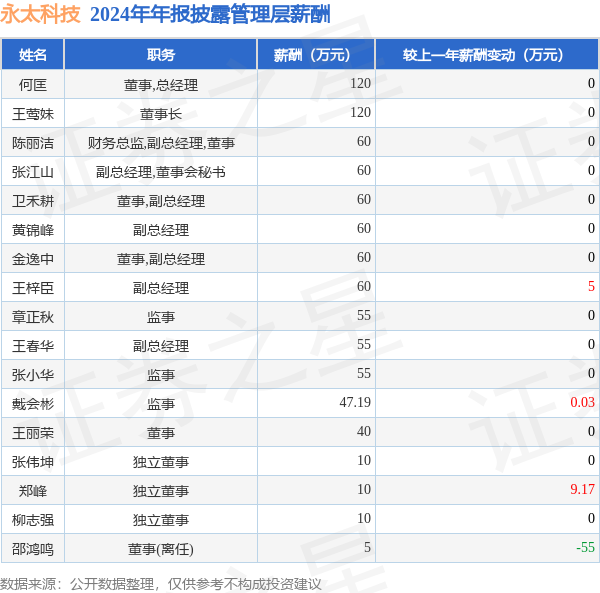
Task: Click the 职务 column header
Action: tap(161, 55)
